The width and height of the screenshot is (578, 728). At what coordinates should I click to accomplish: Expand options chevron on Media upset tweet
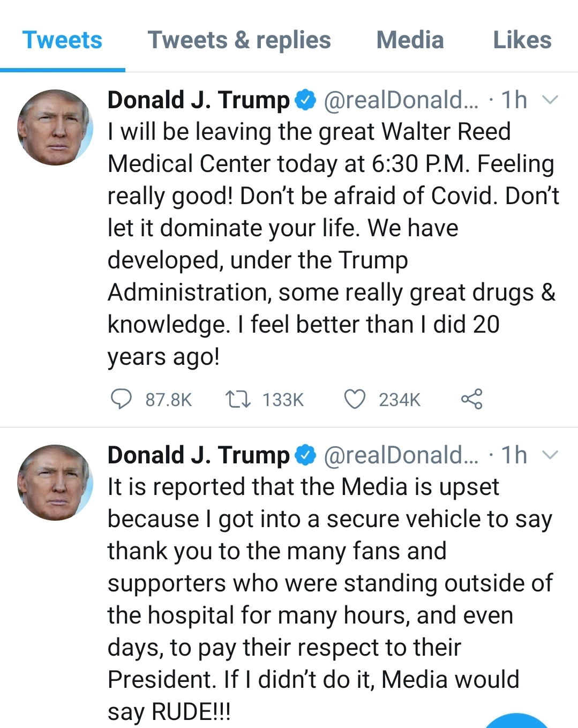tap(550, 455)
